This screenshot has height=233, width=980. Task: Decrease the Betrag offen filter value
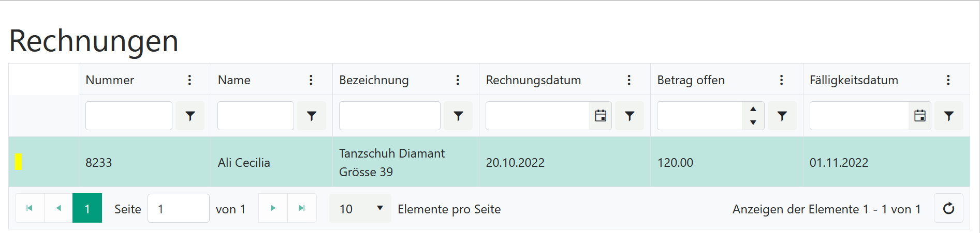pyautogui.click(x=753, y=122)
